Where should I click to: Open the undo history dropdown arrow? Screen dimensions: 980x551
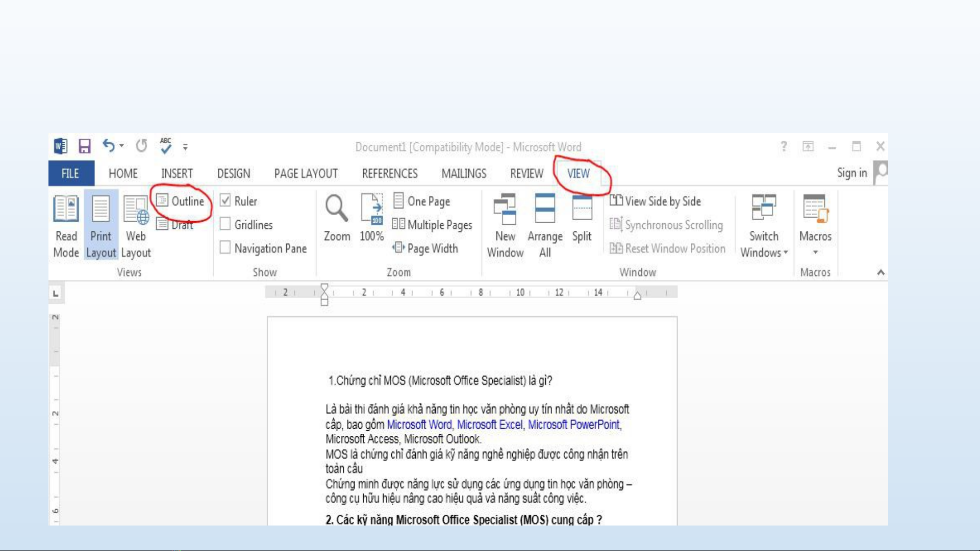122,146
